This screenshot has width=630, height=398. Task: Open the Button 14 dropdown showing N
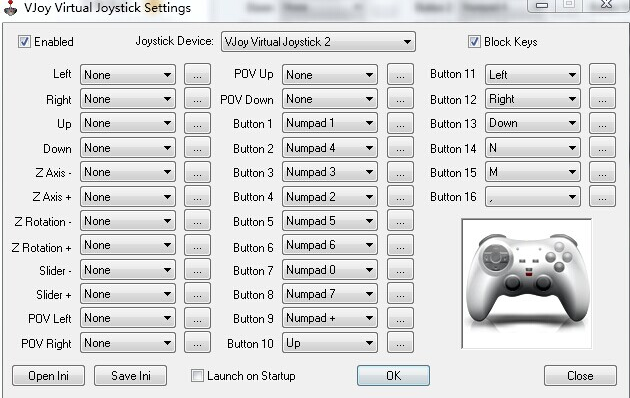pyautogui.click(x=533, y=148)
